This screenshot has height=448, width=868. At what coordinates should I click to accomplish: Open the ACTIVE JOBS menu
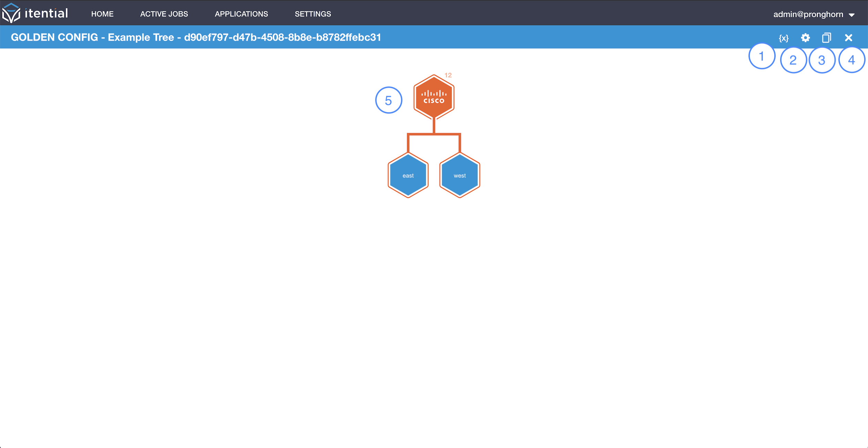tap(164, 14)
